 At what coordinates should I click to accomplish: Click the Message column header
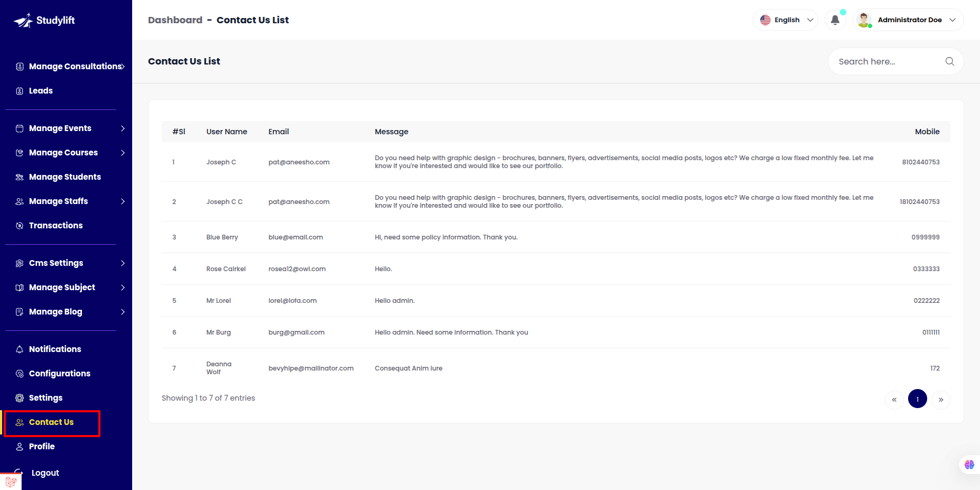[x=392, y=132]
